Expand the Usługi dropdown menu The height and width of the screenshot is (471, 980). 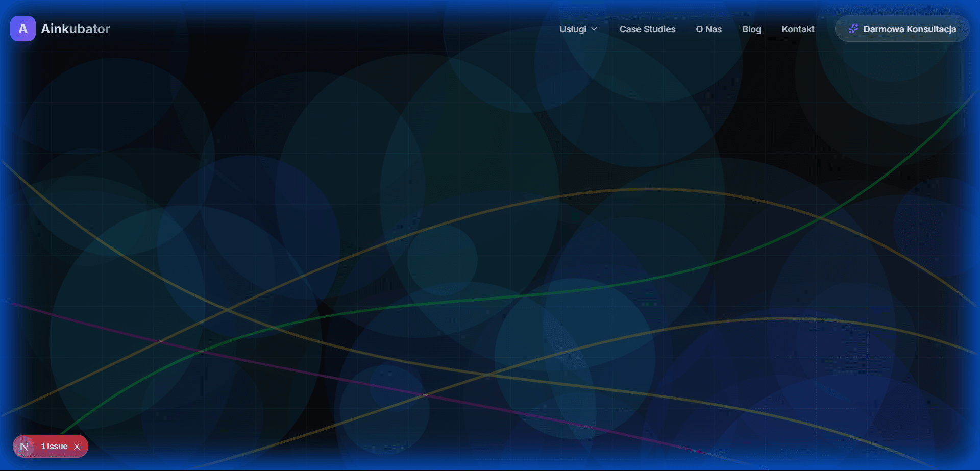pos(578,29)
